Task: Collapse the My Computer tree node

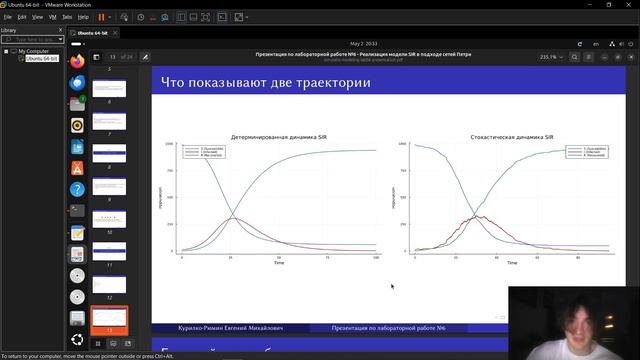Action: pos(6,51)
